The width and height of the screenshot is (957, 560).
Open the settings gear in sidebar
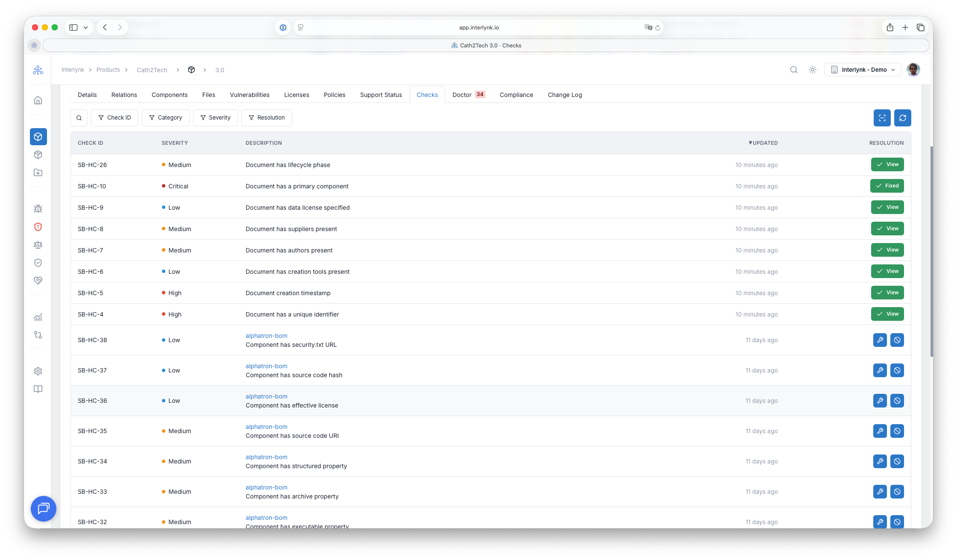coord(38,371)
